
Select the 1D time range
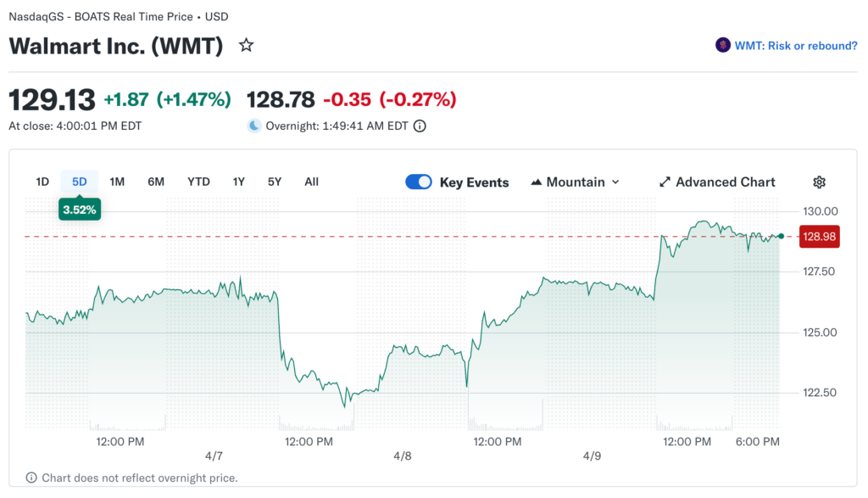(42, 182)
